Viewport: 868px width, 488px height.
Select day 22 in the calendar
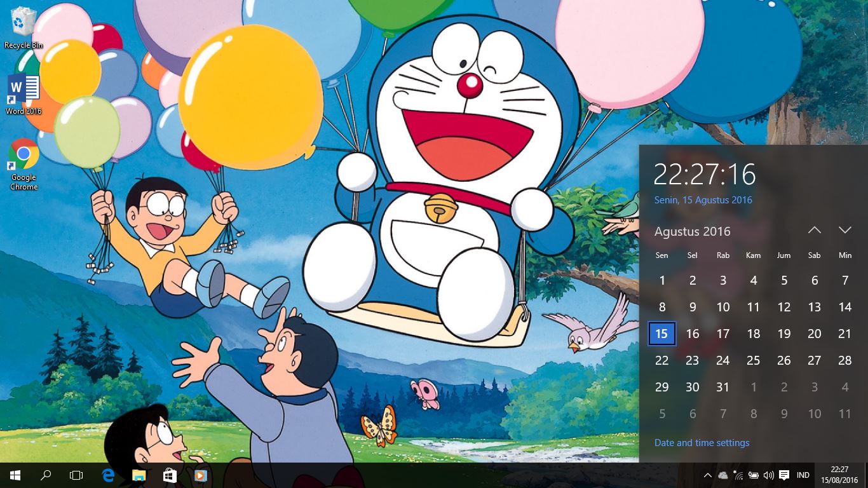pos(662,360)
